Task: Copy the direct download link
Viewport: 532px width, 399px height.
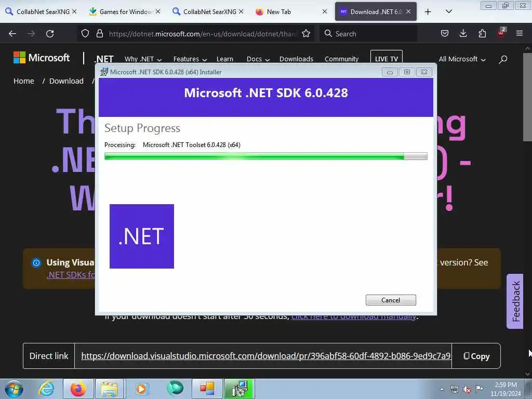Action: pos(476,356)
